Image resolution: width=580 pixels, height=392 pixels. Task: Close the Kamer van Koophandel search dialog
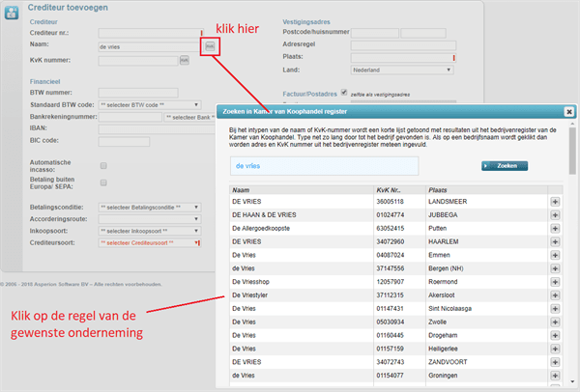click(x=569, y=112)
